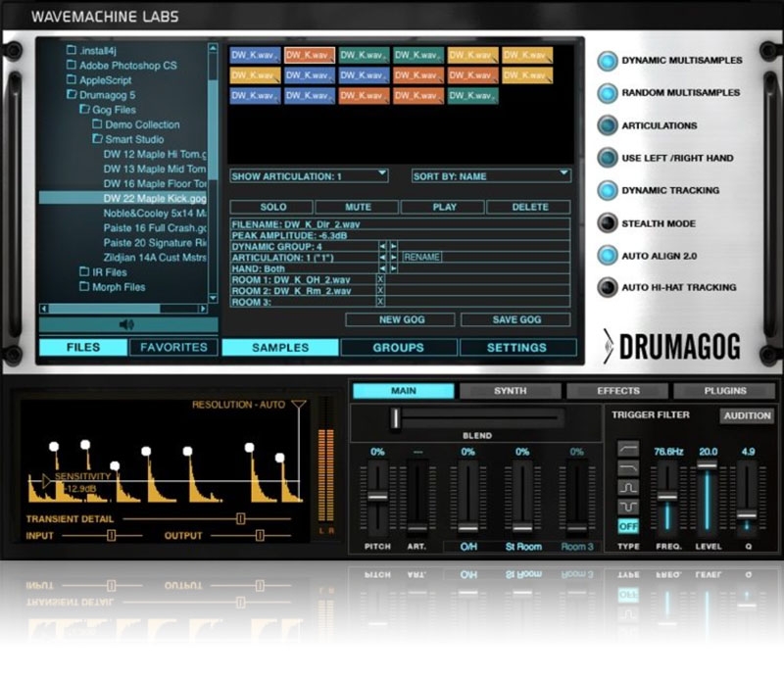Click the Freq. fader handle
Image resolution: width=784 pixels, height=680 pixels.
(x=667, y=497)
